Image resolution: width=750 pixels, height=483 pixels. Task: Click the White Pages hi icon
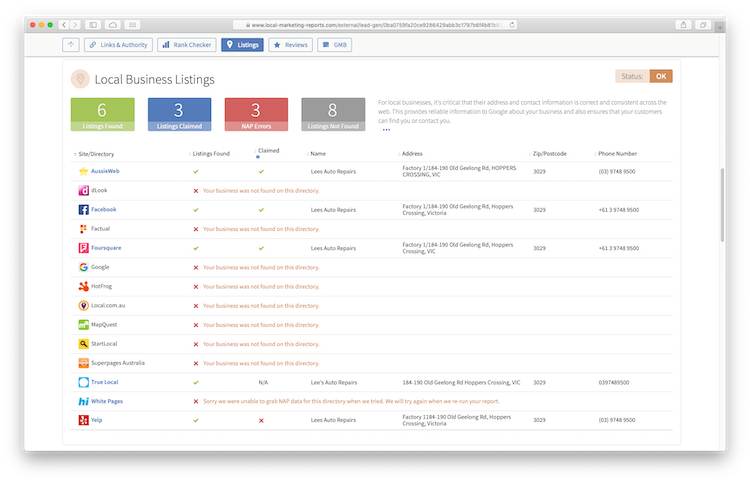point(83,401)
